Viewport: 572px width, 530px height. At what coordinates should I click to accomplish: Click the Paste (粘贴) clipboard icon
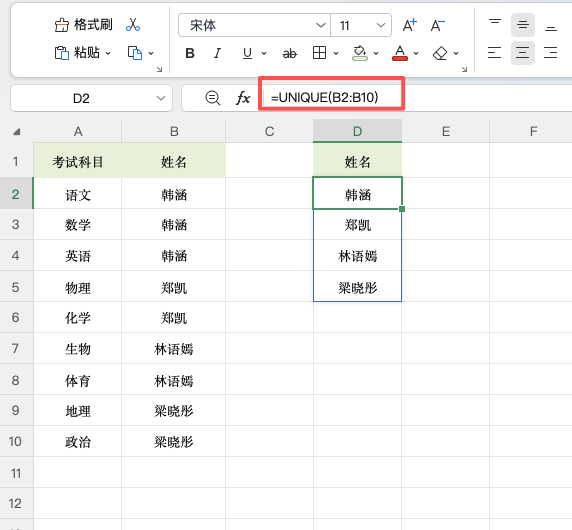62,53
